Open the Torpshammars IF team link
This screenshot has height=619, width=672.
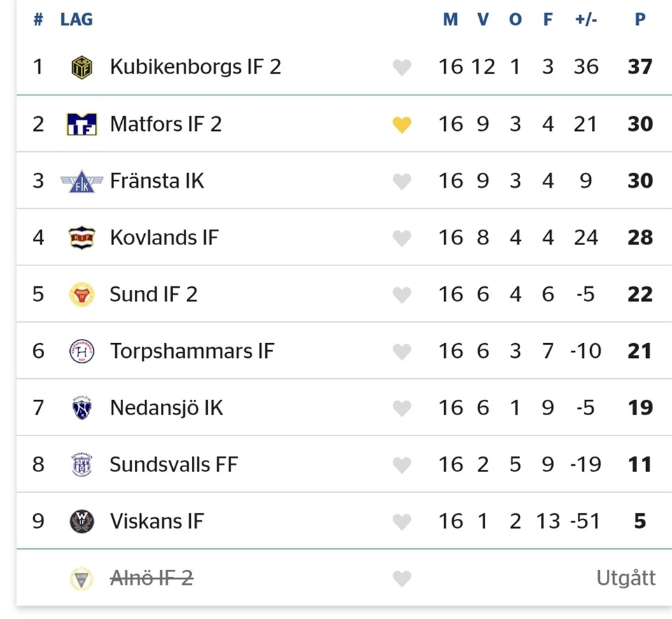(x=192, y=352)
